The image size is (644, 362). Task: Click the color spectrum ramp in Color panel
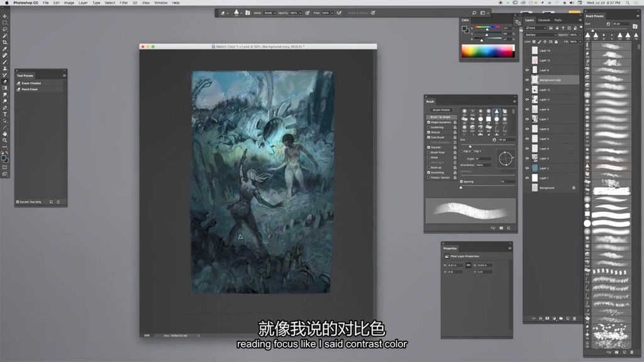click(487, 52)
